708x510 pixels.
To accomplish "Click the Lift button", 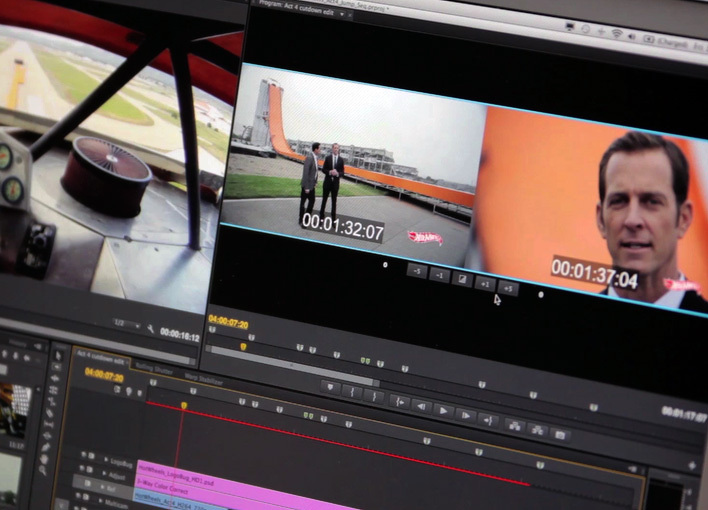I will click(x=515, y=426).
